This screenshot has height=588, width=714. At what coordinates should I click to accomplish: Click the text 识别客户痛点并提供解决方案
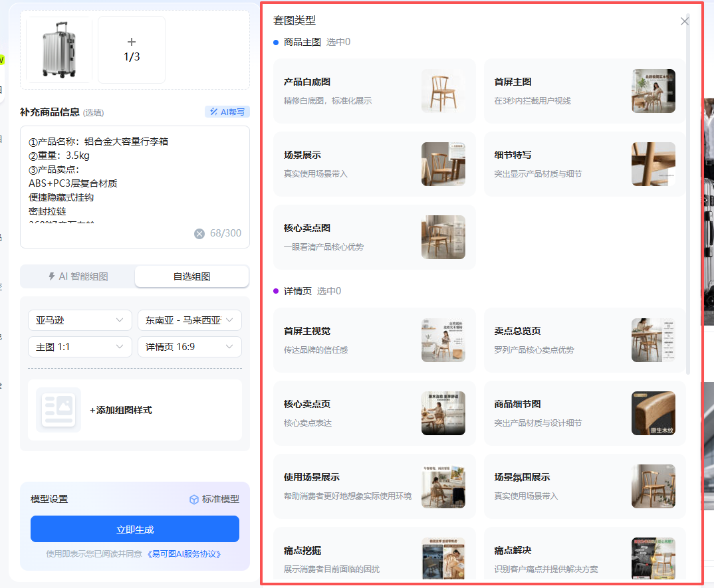point(546,569)
